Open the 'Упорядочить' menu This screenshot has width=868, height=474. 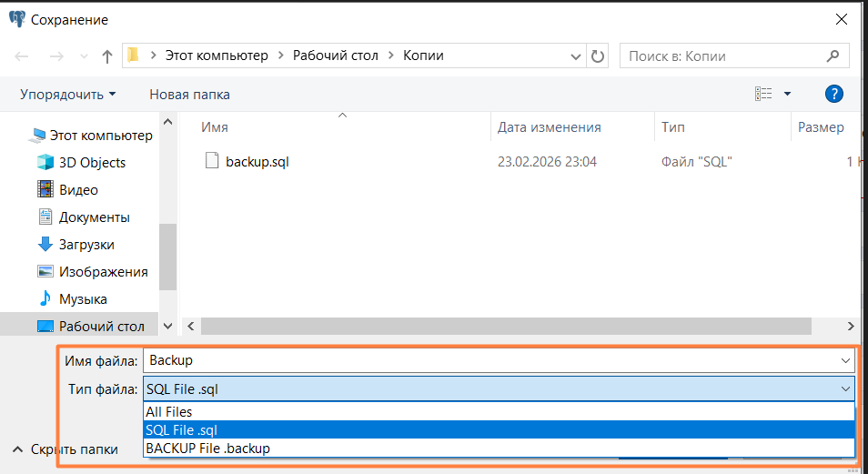(x=68, y=94)
